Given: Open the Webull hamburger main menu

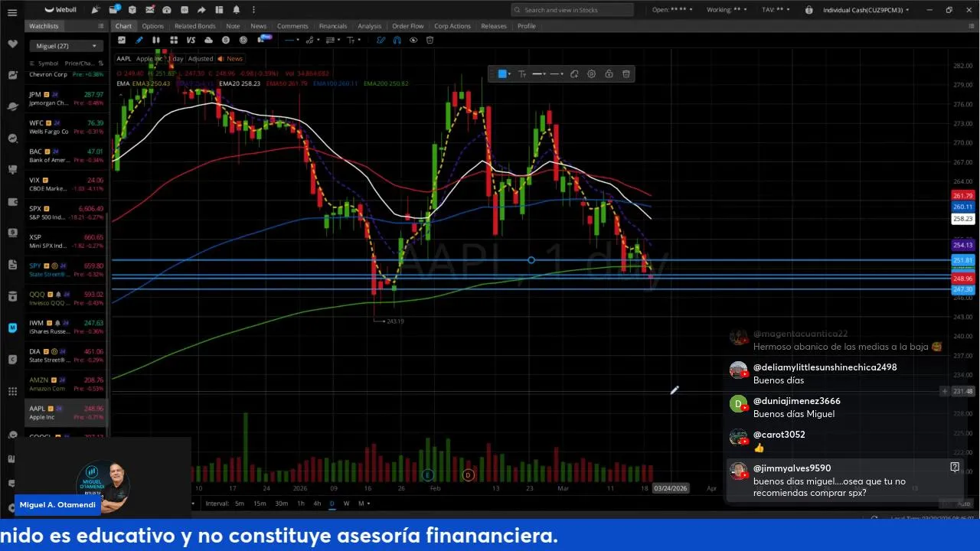Looking at the screenshot, I should point(12,12).
